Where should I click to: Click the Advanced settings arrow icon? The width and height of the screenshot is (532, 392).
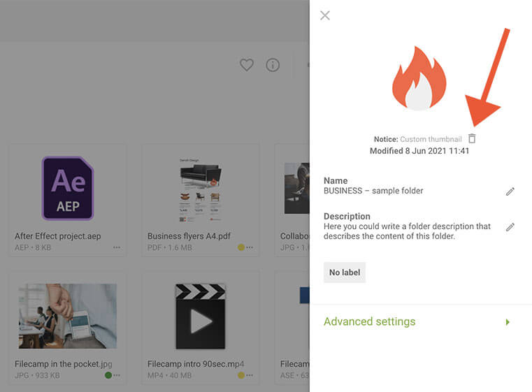point(508,322)
